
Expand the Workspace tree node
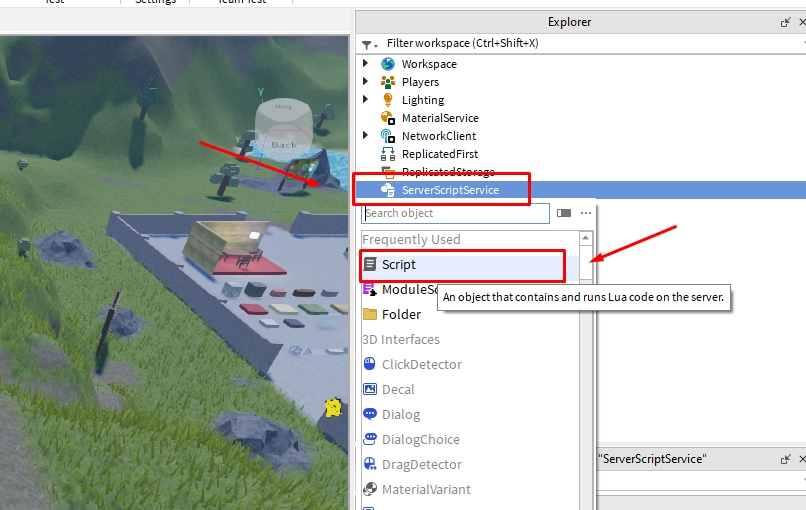pos(365,63)
